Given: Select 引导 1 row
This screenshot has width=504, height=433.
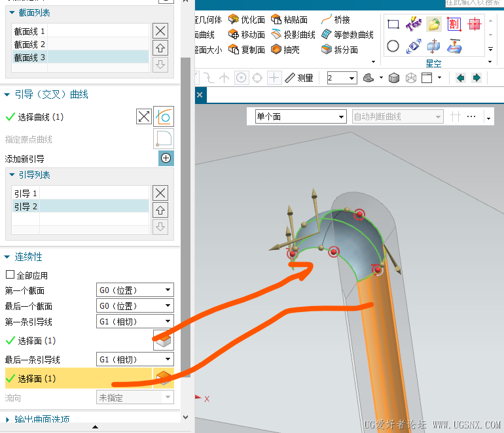Looking at the screenshot, I should (81, 194).
